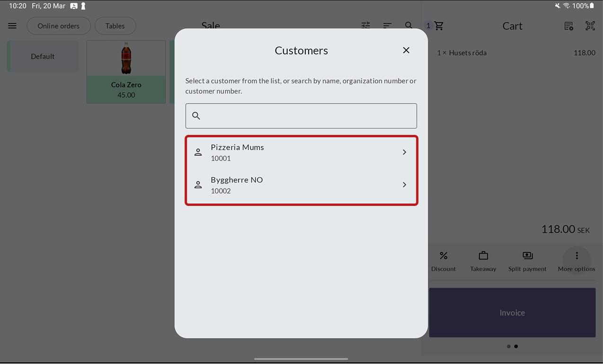Viewport: 603px width, 364px height.
Task: Close the Customers dialog
Action: 406,50
